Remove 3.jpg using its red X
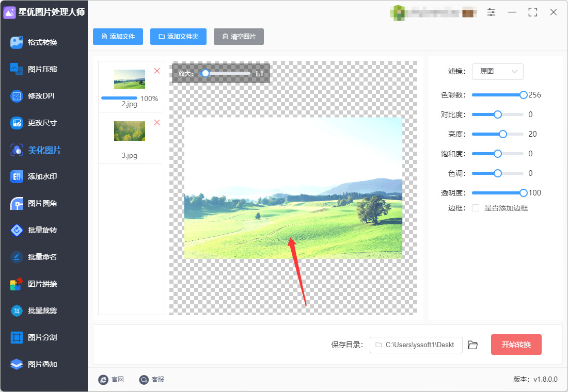Viewport: 568px width, 392px height. pyautogui.click(x=157, y=122)
